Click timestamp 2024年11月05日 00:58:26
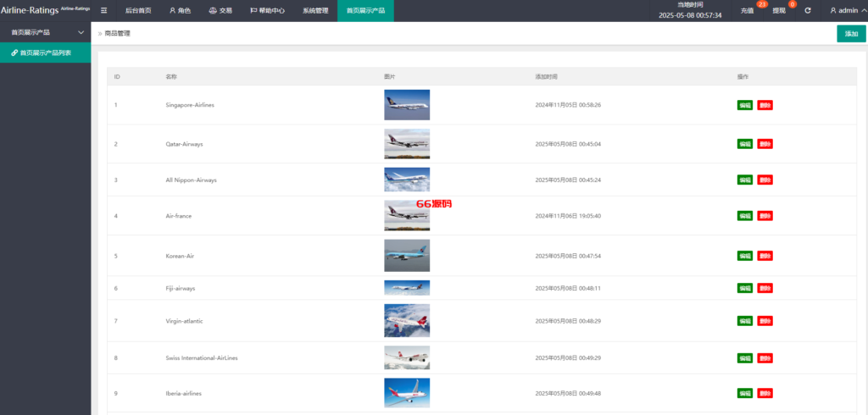868x415 pixels. coord(568,105)
